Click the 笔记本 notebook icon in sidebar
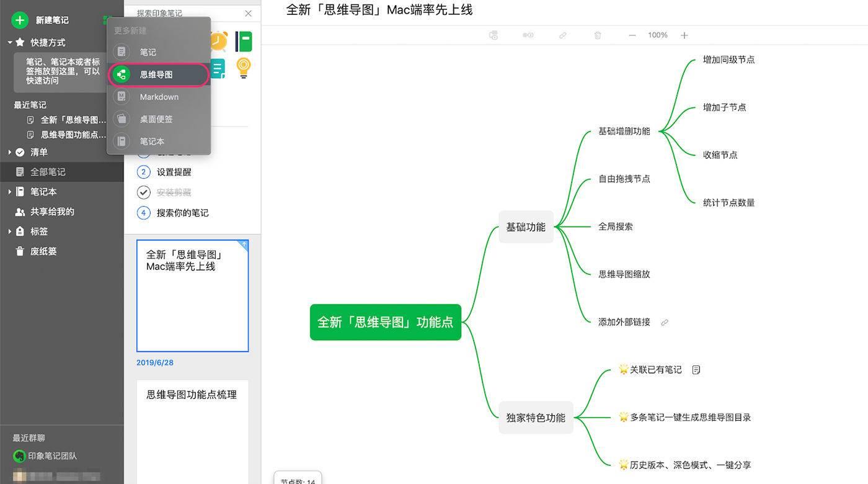The image size is (868, 484). click(20, 192)
